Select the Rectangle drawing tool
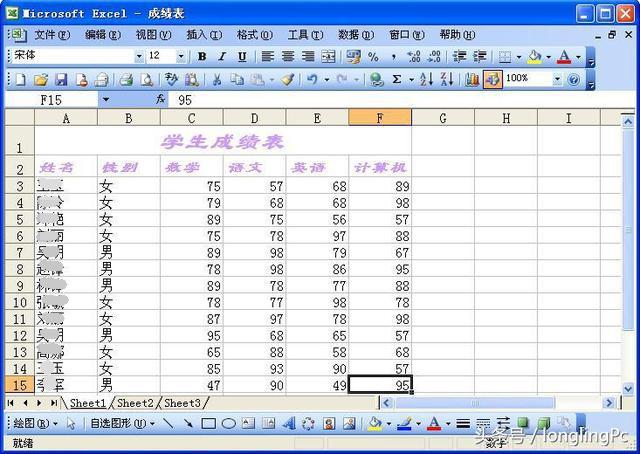The width and height of the screenshot is (640, 454). (209, 424)
